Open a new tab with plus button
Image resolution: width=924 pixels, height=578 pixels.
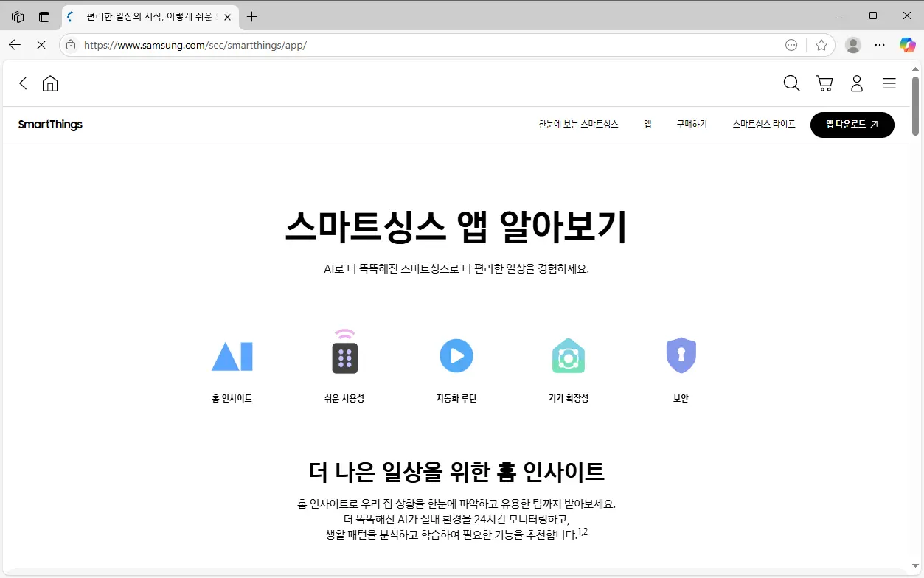[x=252, y=16]
